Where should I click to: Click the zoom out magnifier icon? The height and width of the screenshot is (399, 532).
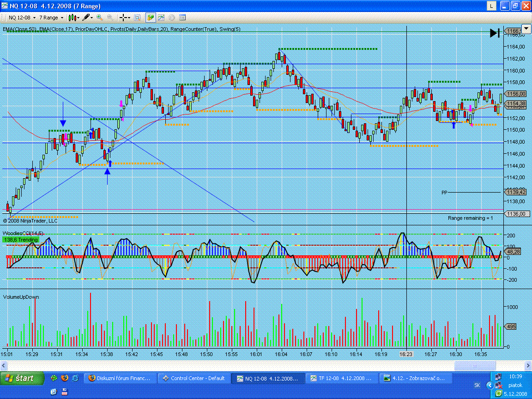[110, 17]
